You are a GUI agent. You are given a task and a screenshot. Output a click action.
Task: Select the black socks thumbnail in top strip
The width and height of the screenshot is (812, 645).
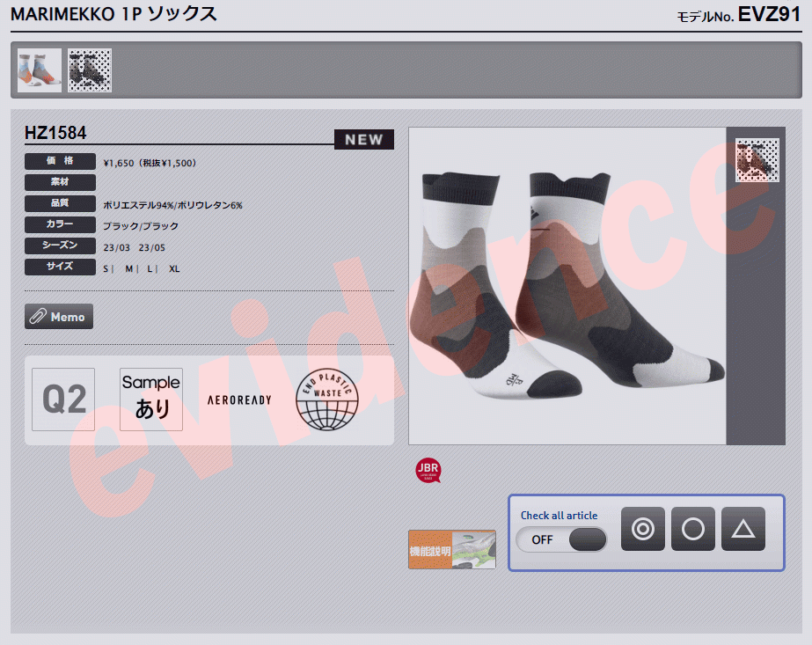[x=90, y=70]
